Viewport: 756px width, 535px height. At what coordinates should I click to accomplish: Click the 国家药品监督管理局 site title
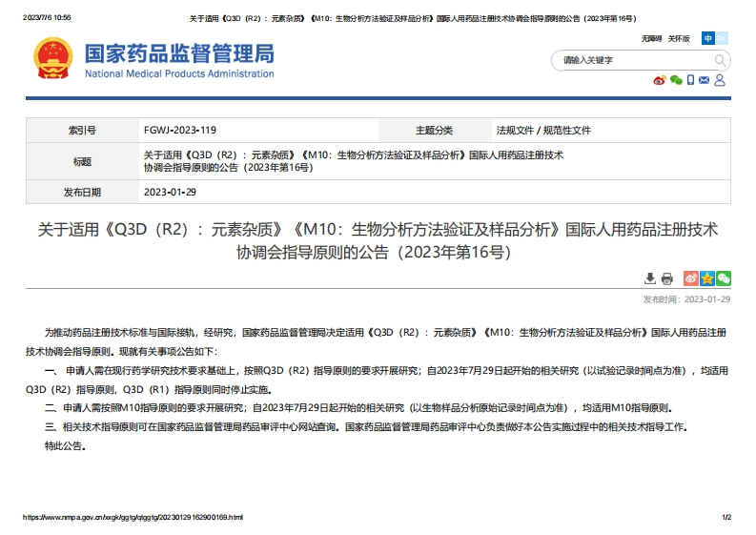(x=179, y=54)
